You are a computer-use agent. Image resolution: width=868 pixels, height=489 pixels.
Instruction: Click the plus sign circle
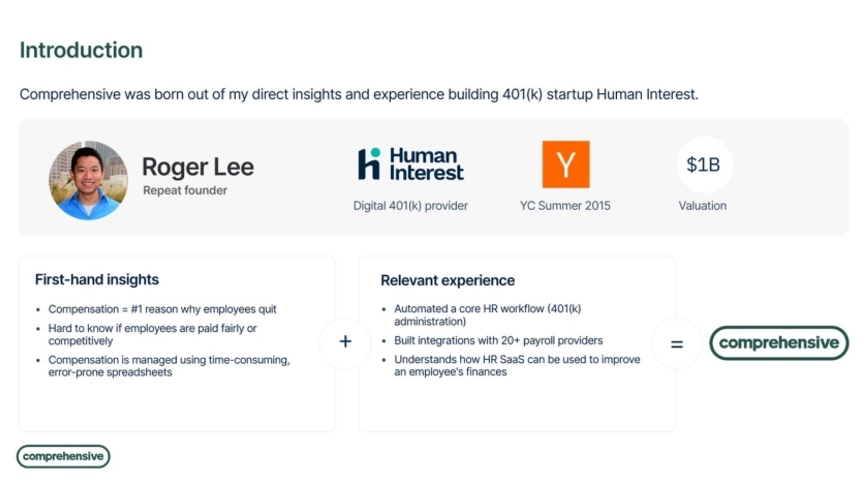(x=345, y=342)
